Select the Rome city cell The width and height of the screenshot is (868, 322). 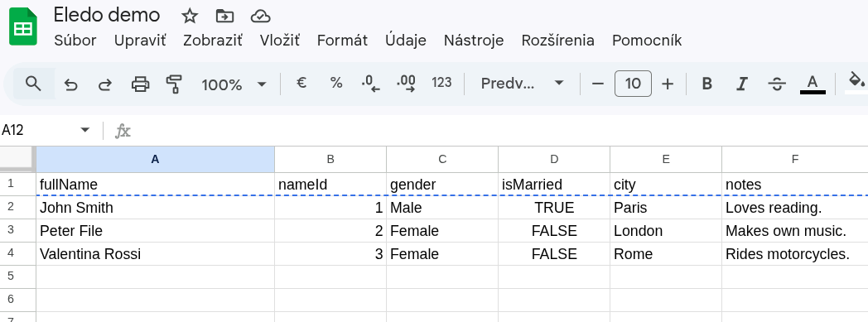pos(666,254)
